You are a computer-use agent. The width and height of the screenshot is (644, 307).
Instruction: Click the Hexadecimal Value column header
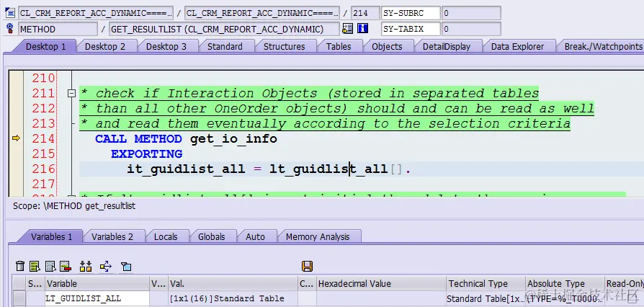point(381,283)
